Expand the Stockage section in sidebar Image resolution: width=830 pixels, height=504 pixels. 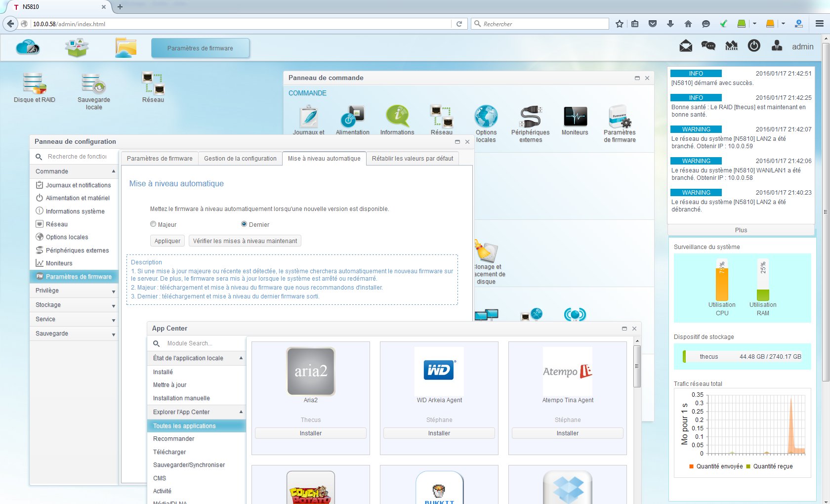[74, 305]
